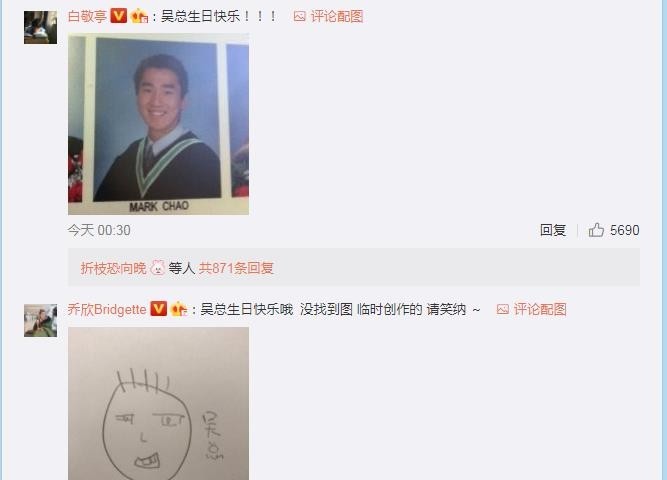Click the first 评论配图 link
667x480 pixels.
pyautogui.click(x=336, y=17)
